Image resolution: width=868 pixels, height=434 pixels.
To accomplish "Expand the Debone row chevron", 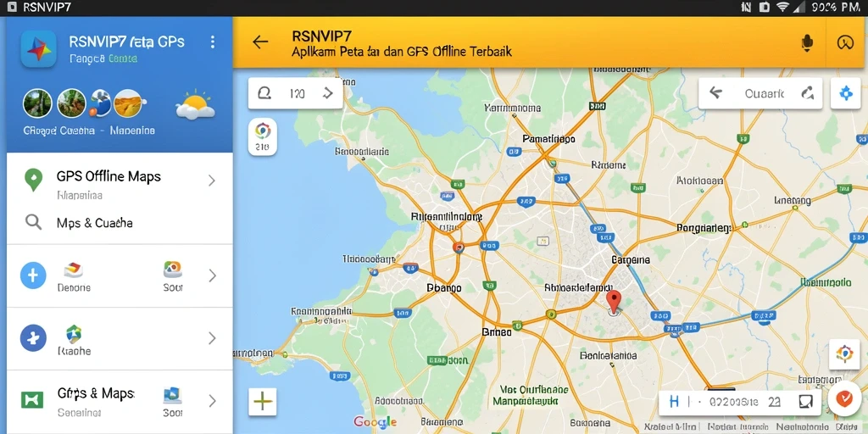I will pyautogui.click(x=212, y=275).
